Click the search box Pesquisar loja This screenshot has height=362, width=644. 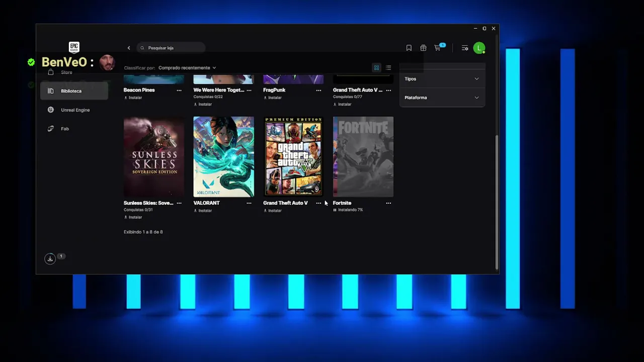[171, 48]
